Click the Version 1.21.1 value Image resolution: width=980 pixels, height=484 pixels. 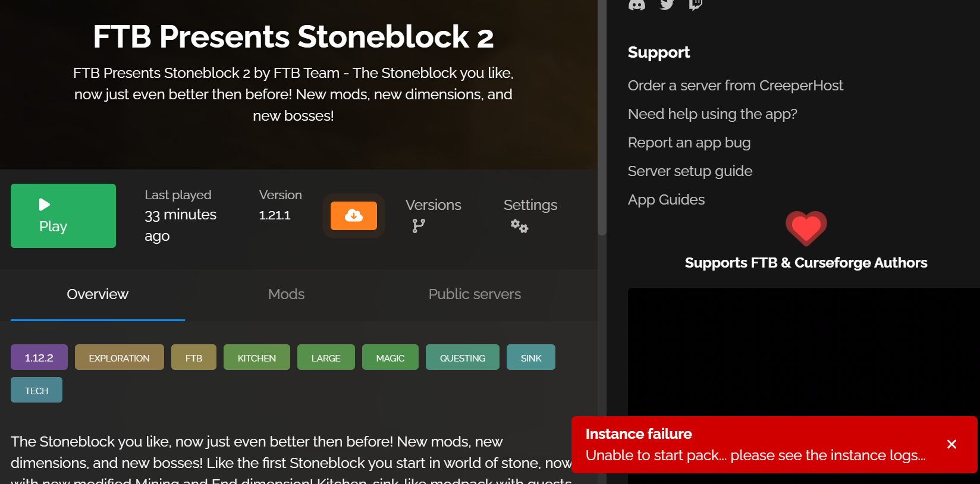[x=275, y=215]
